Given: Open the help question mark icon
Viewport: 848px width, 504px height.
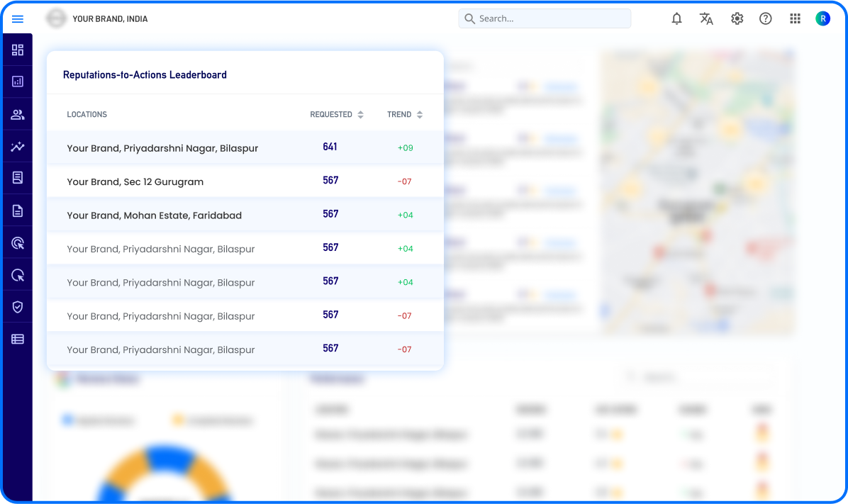Looking at the screenshot, I should click(765, 19).
